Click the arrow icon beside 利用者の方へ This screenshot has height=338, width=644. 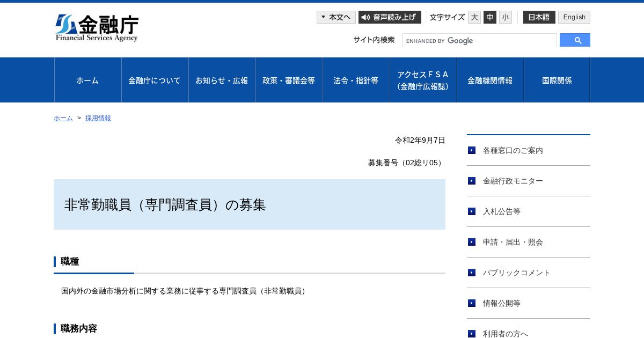point(472,334)
